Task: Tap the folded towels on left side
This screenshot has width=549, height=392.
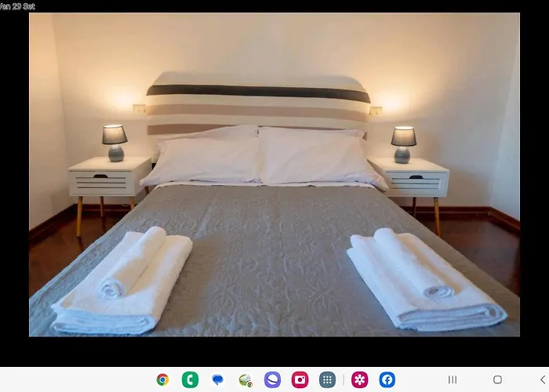Action: click(125, 282)
